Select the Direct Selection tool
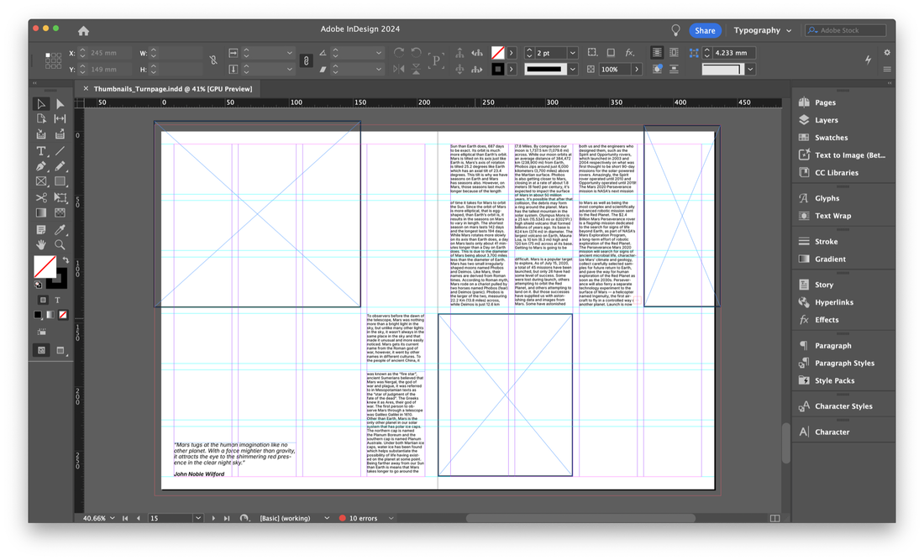This screenshot has height=560, width=924. point(60,104)
